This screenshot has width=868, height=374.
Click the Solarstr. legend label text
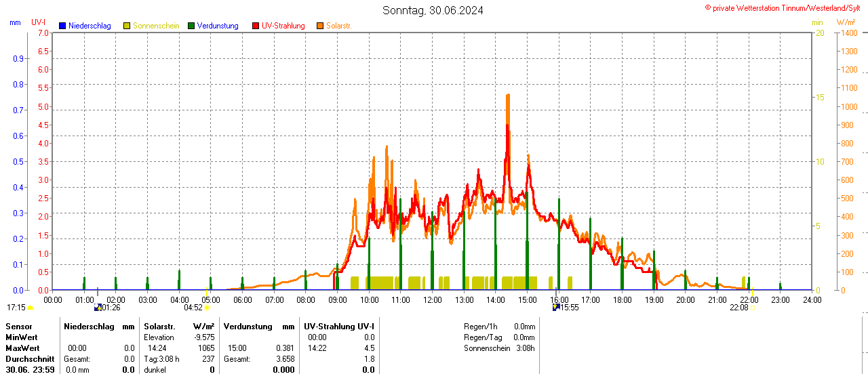click(x=339, y=26)
